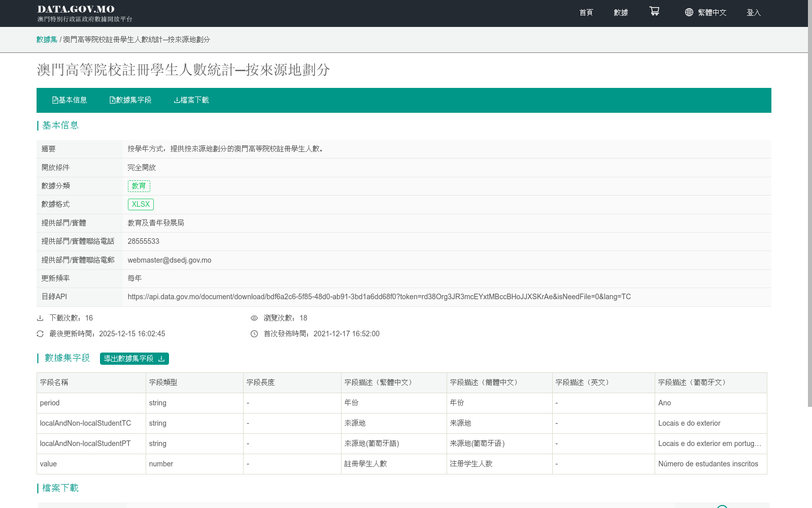Switch to the 基本信息 tab
This screenshot has height=508, width=812.
[x=70, y=100]
